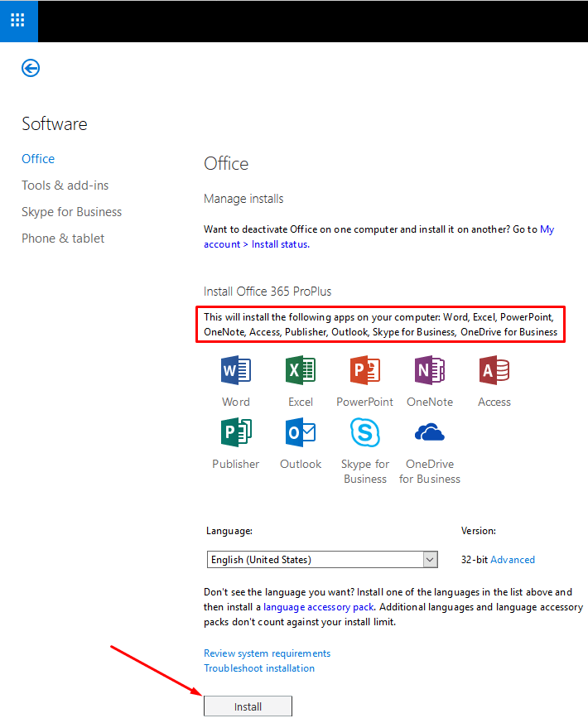The width and height of the screenshot is (588, 723).
Task: Click the back arrow icon
Action: tap(31, 69)
